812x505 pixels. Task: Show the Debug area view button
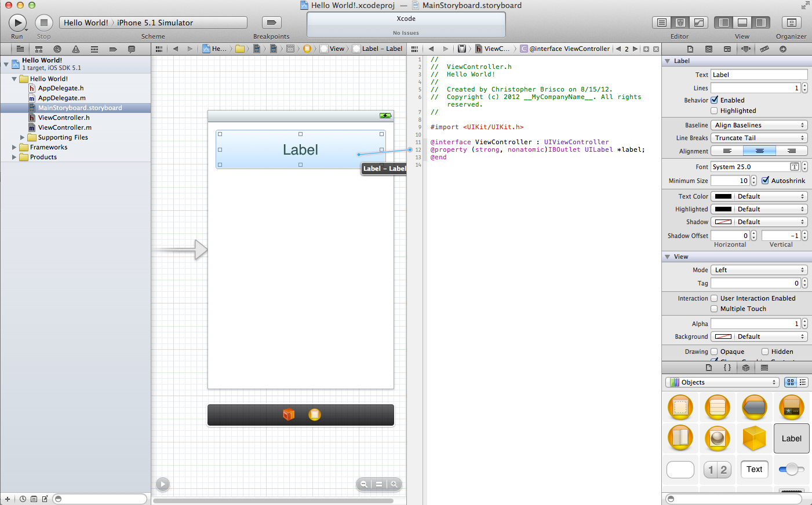point(742,23)
